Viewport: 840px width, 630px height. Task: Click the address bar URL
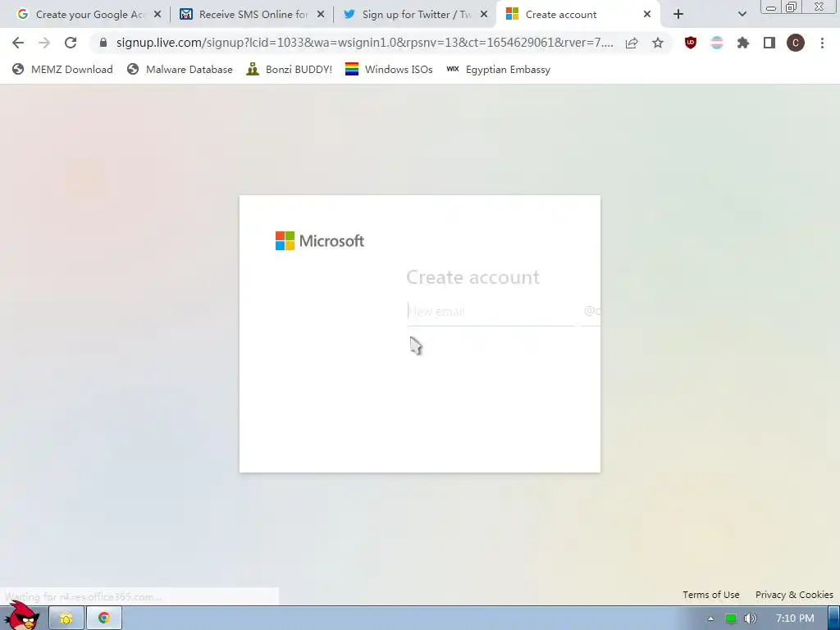[x=365, y=43]
